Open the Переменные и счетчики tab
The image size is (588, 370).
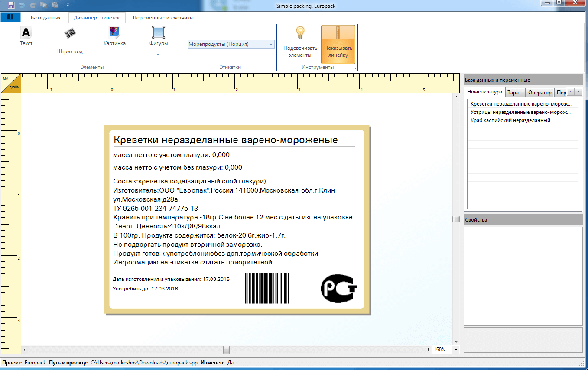162,18
